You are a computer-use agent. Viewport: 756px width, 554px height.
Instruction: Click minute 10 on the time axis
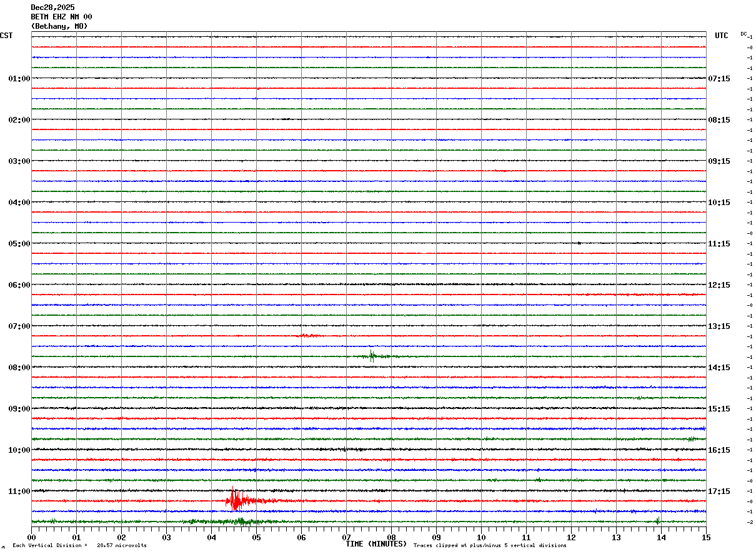(481, 537)
